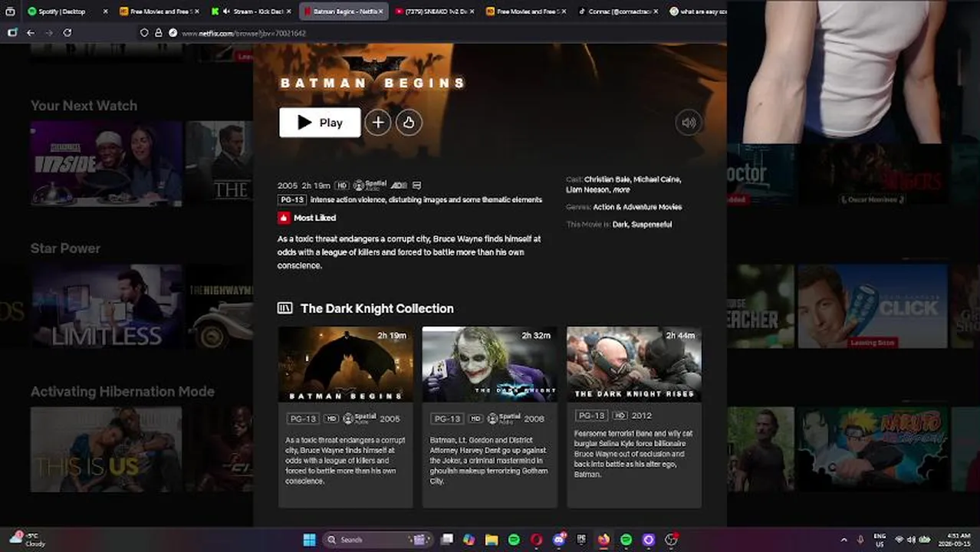
Task: Switch to the Stream - Kick tab
Action: [251, 11]
